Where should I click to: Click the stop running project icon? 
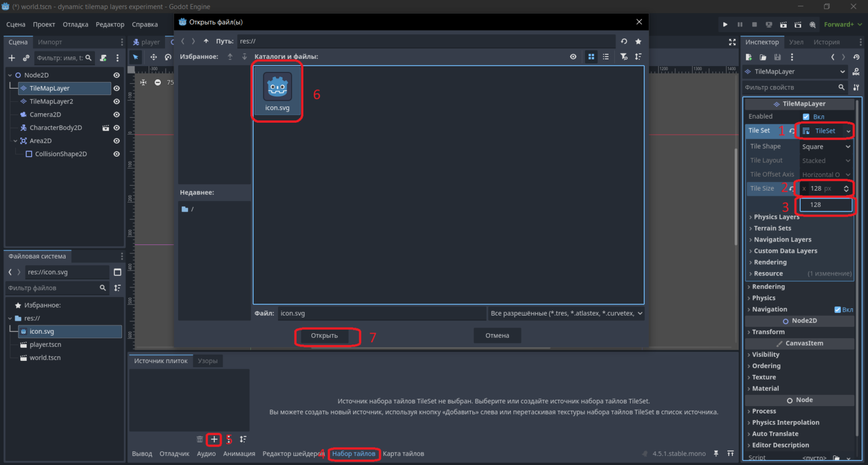coord(754,25)
